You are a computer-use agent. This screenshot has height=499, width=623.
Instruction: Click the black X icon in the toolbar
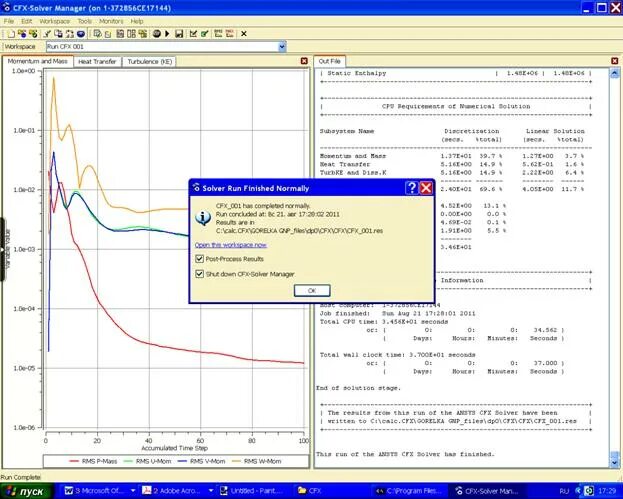pyautogui.click(x=244, y=34)
